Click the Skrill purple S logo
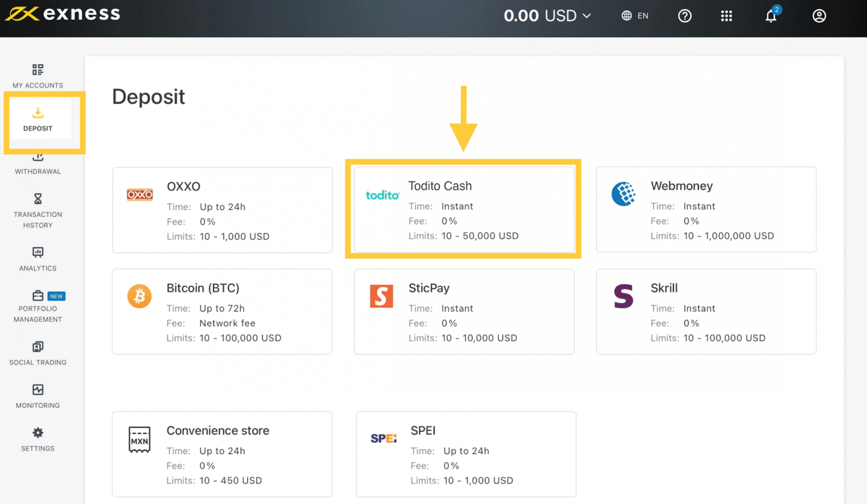867x504 pixels. point(624,296)
